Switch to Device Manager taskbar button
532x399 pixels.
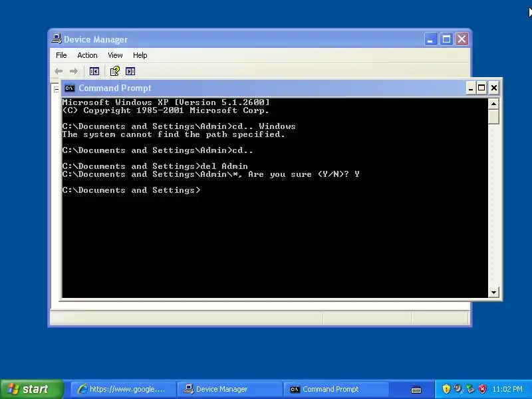tap(229, 389)
